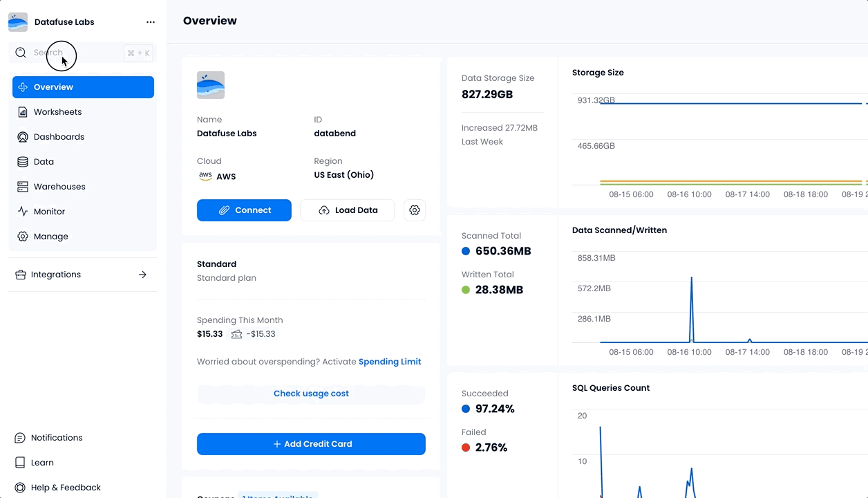This screenshot has width=868, height=498.
Task: Open the three-dot menu beside Datafuse Labs
Action: coord(151,22)
